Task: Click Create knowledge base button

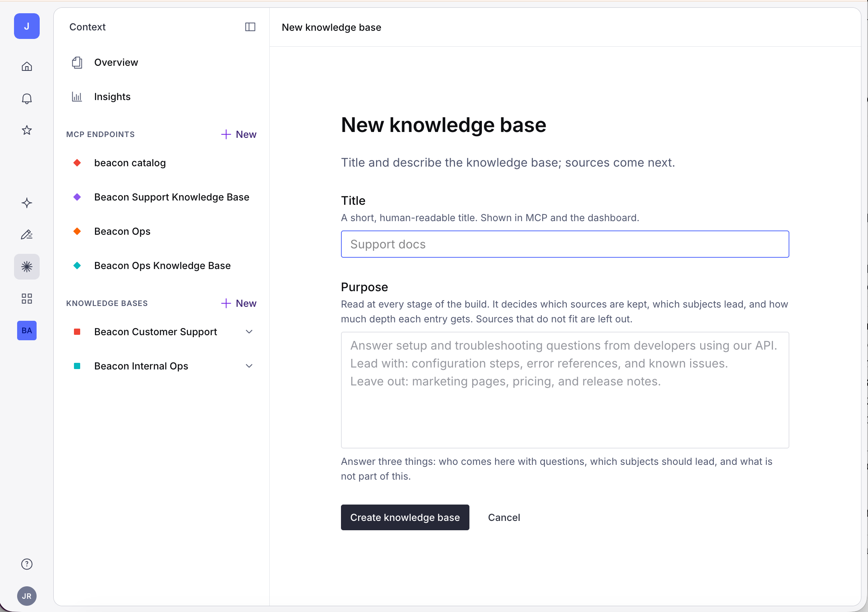Action: (405, 517)
